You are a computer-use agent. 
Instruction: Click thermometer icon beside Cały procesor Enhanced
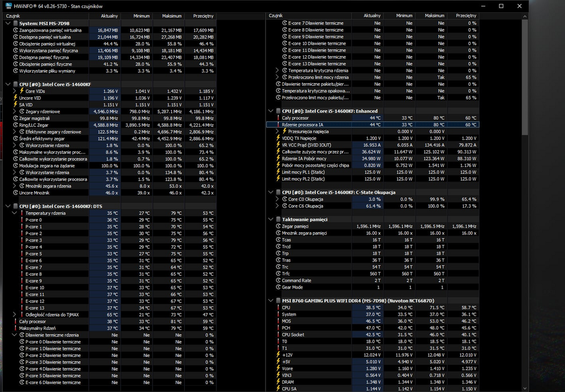(x=278, y=118)
